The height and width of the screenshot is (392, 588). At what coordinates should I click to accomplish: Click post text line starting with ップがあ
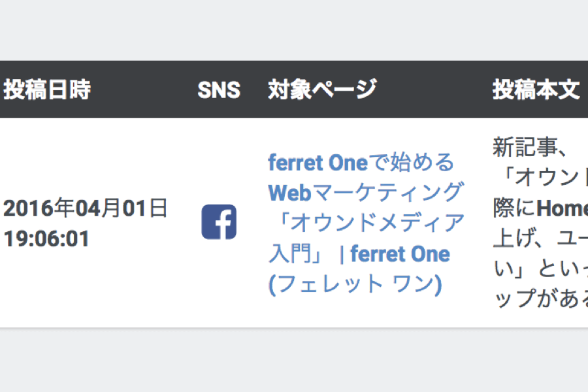click(540, 299)
